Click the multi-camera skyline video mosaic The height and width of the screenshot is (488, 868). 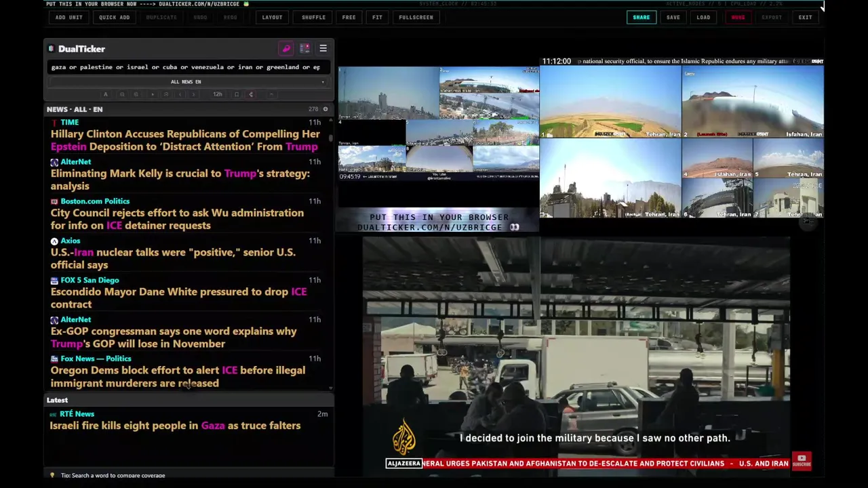(x=439, y=123)
